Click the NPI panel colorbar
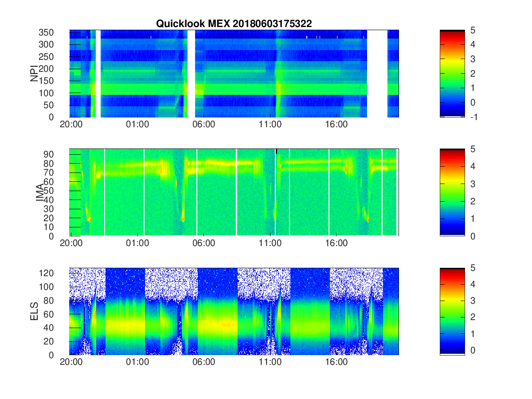Screen dimensions: 532x399 [452, 74]
